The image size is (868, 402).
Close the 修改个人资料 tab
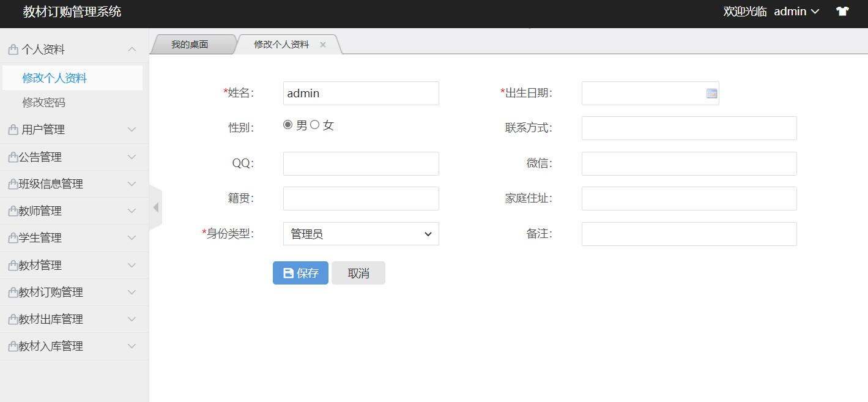(323, 44)
